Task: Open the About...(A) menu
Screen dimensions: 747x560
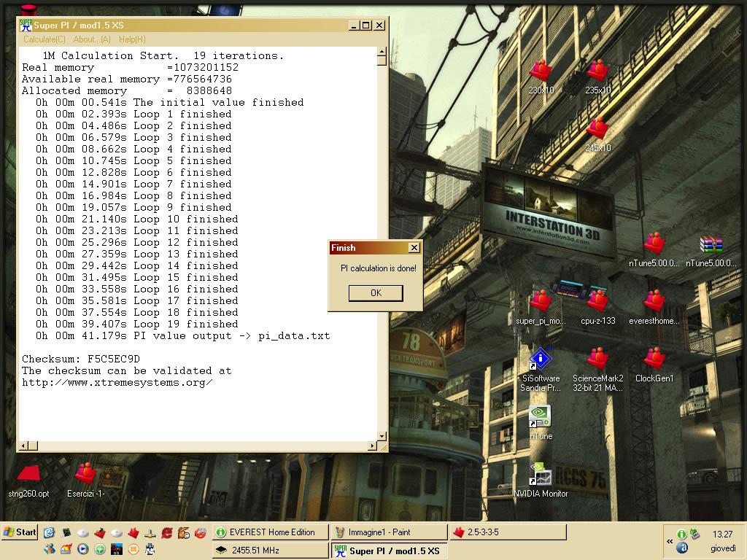Action: 92,39
